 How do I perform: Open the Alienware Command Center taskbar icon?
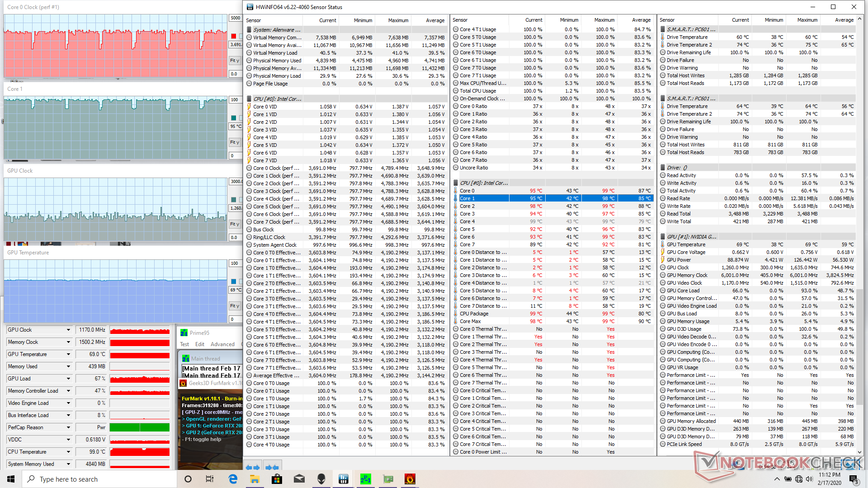(x=321, y=479)
